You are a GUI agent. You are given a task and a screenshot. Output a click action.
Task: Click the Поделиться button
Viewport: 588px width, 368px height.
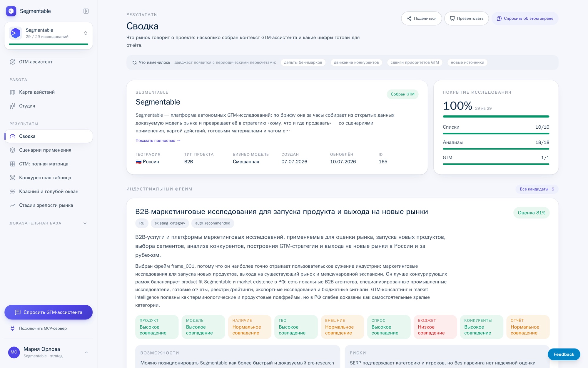[x=421, y=19]
